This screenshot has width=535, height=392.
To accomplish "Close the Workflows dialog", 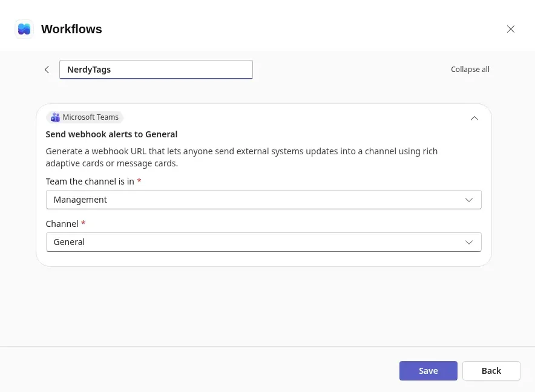I will tap(510, 29).
